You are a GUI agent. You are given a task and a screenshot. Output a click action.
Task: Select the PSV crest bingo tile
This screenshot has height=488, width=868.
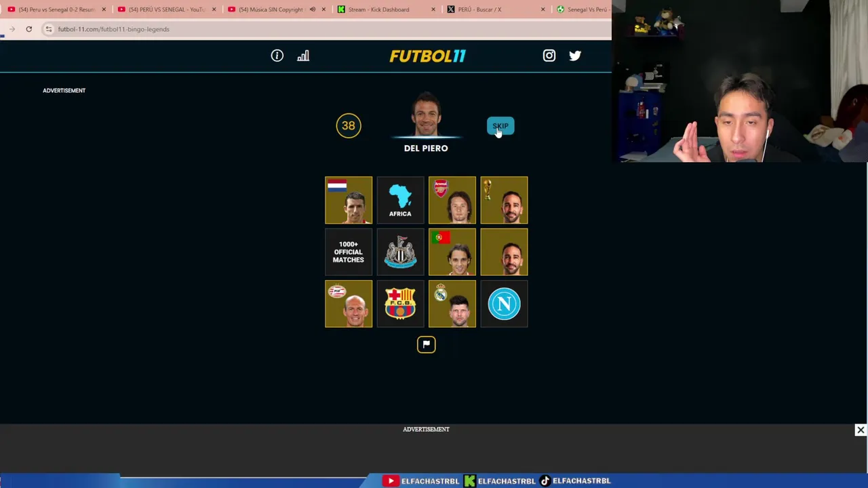point(349,304)
